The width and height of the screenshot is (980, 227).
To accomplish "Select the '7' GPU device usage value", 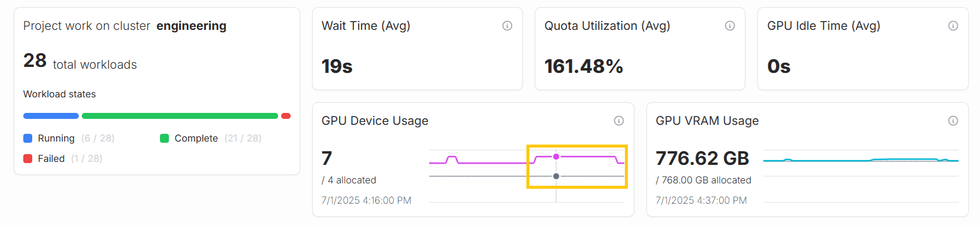I will click(326, 158).
